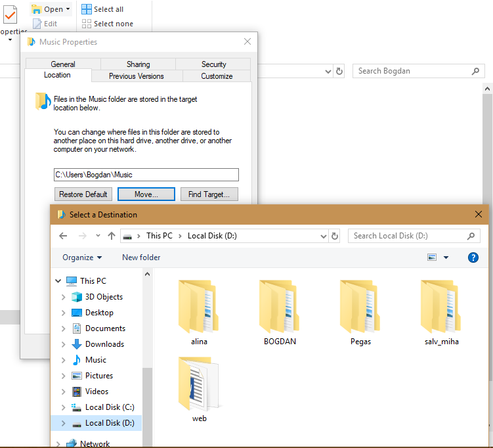The height and width of the screenshot is (448, 493).
Task: Expand the 3D Objects tree node
Action: click(63, 297)
